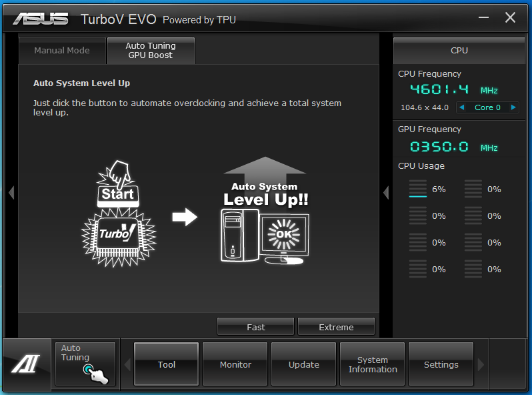
Task: Open the Monitor menu
Action: [x=235, y=364]
